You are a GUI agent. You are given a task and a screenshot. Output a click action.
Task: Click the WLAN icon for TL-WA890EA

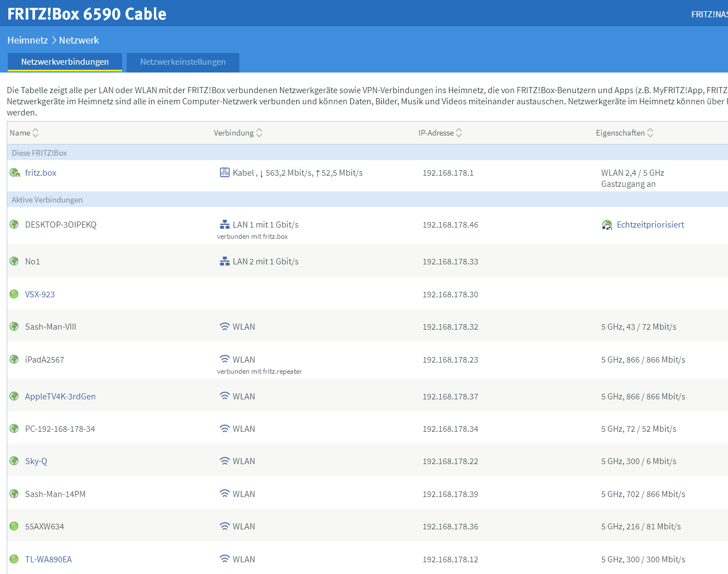tap(225, 559)
